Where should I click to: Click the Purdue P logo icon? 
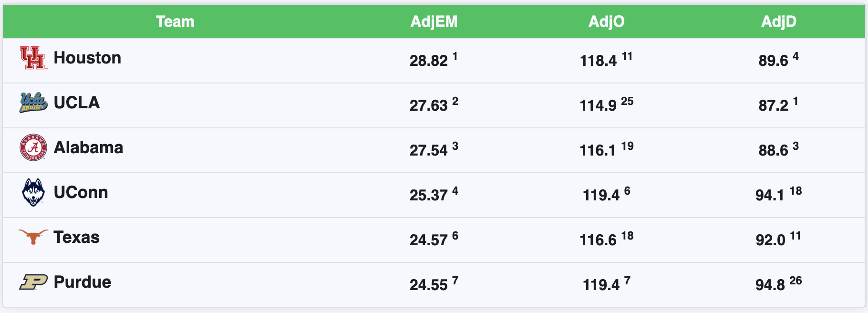[33, 282]
